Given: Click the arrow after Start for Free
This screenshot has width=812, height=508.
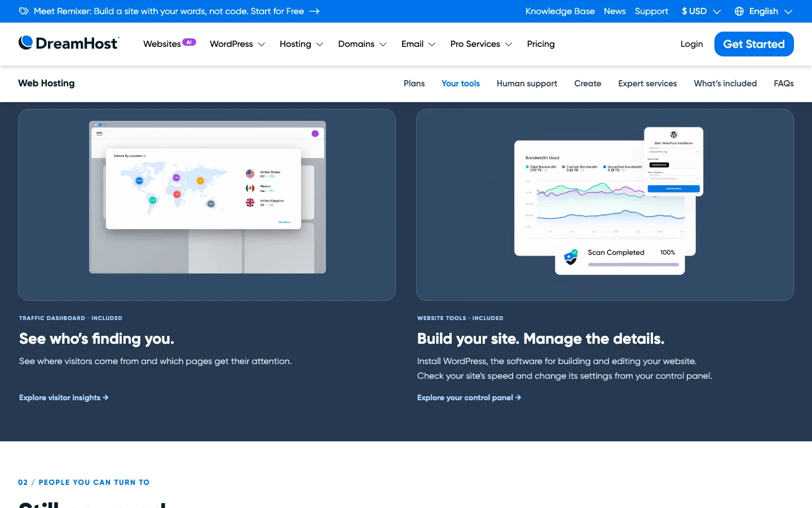Looking at the screenshot, I should (x=315, y=11).
